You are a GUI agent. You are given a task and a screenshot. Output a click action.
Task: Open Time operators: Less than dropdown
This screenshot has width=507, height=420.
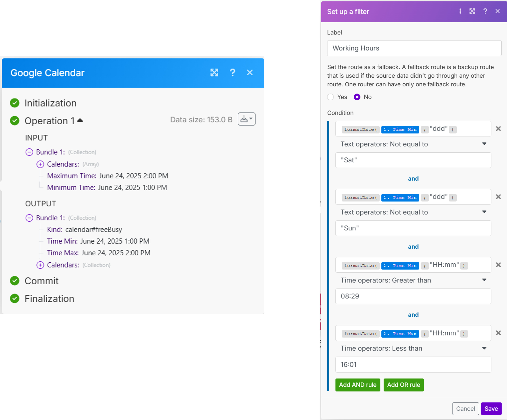click(x=413, y=348)
